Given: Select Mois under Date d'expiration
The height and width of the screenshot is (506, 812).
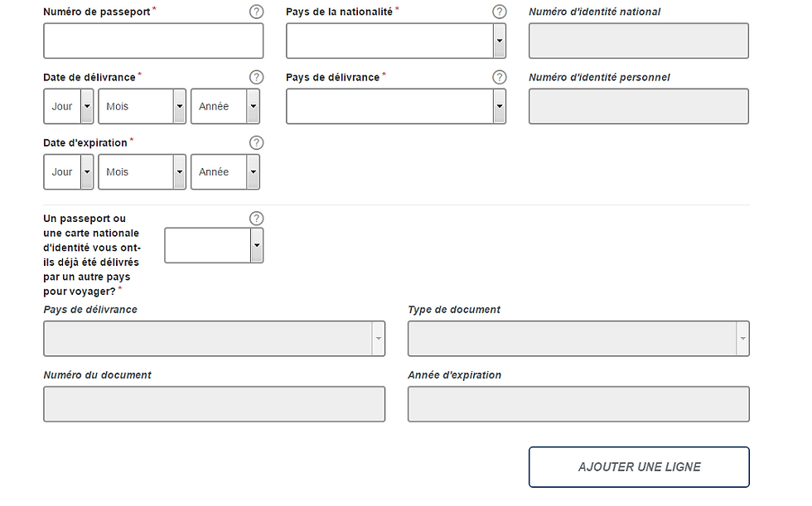Looking at the screenshot, I should (x=142, y=172).
